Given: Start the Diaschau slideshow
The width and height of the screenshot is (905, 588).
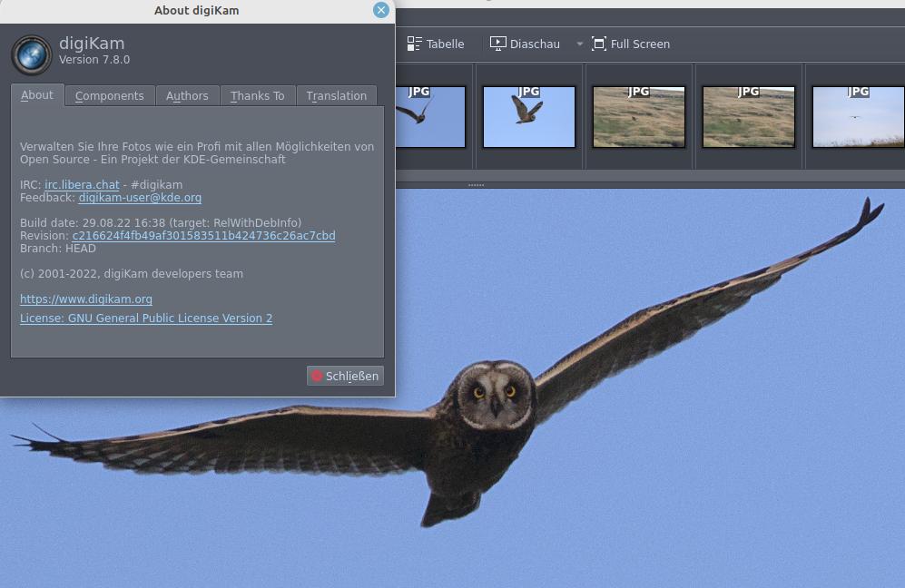Looking at the screenshot, I should (x=526, y=44).
